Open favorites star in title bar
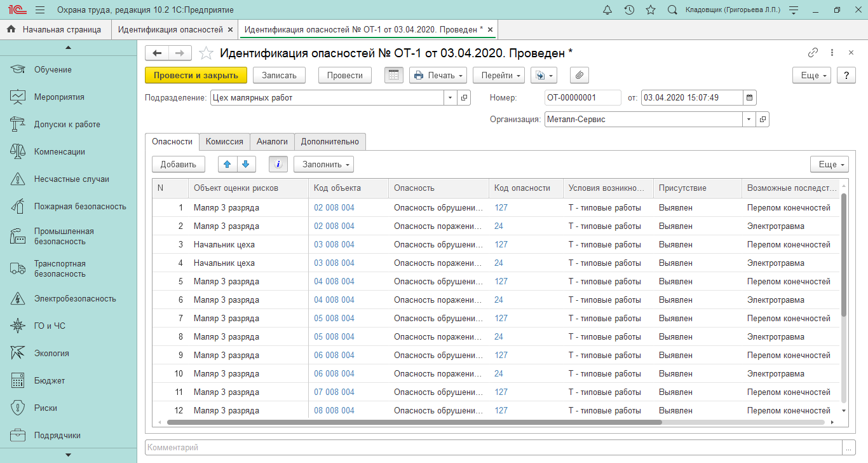 point(651,10)
